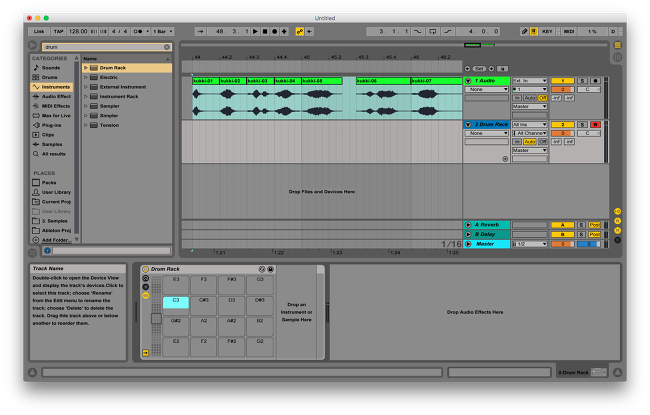Click the Set locator button

coord(480,69)
